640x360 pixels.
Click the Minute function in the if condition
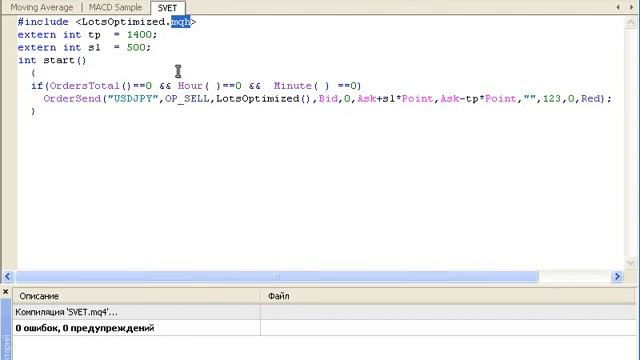pyautogui.click(x=293, y=86)
